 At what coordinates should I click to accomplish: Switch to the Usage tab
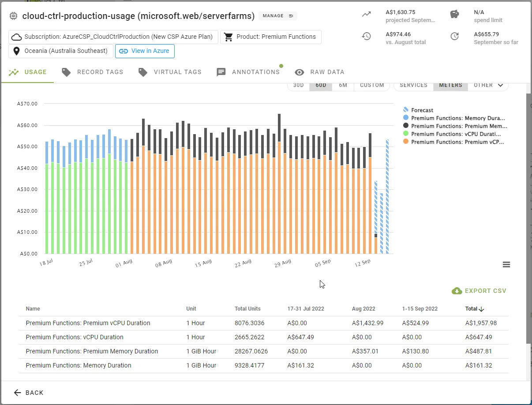pyautogui.click(x=27, y=72)
